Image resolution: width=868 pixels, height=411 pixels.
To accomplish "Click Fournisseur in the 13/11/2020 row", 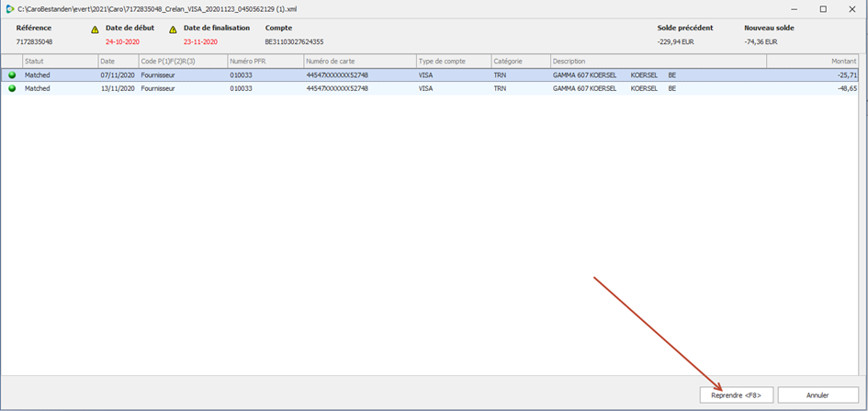I will pos(158,88).
